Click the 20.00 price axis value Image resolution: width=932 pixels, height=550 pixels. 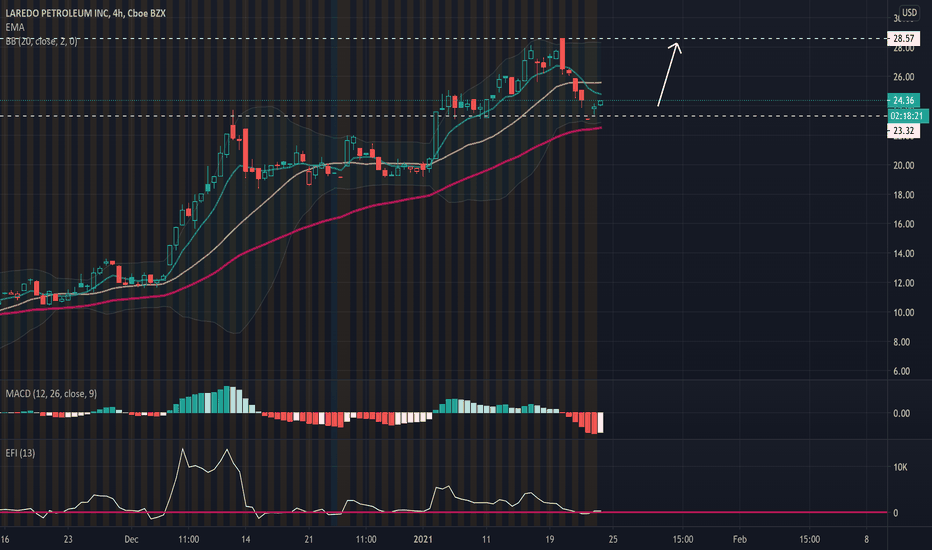903,165
